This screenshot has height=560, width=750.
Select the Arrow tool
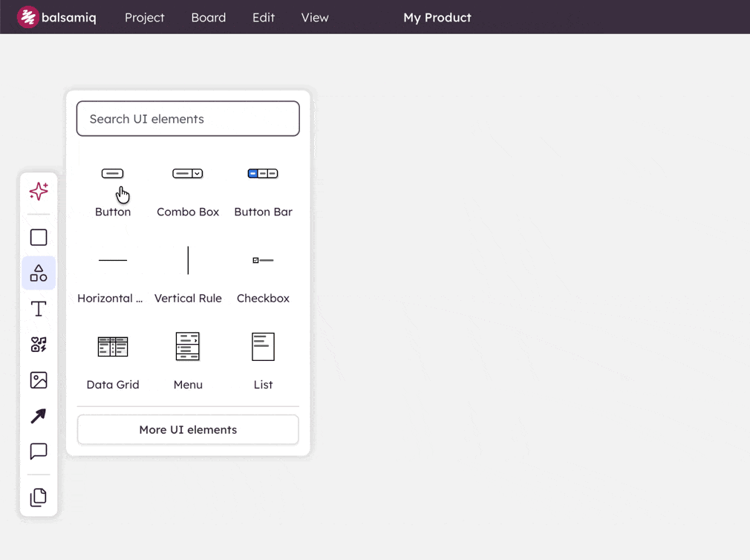(x=39, y=416)
